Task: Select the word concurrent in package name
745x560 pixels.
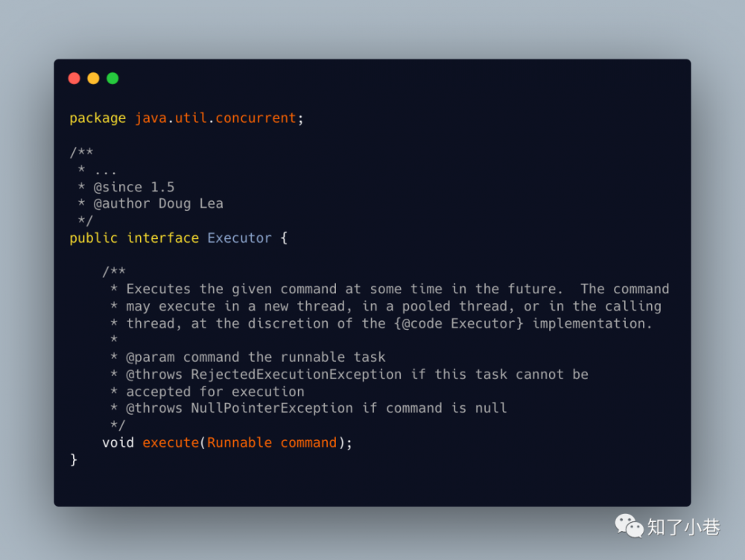Action: [256, 118]
